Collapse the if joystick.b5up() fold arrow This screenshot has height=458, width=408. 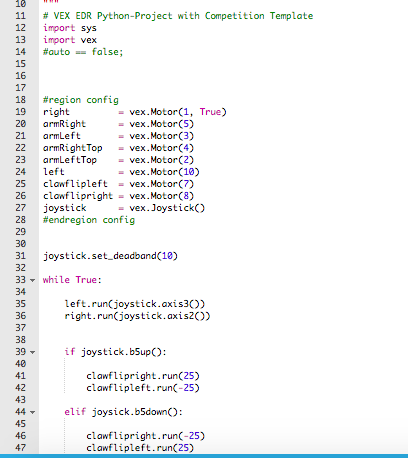click(x=32, y=352)
